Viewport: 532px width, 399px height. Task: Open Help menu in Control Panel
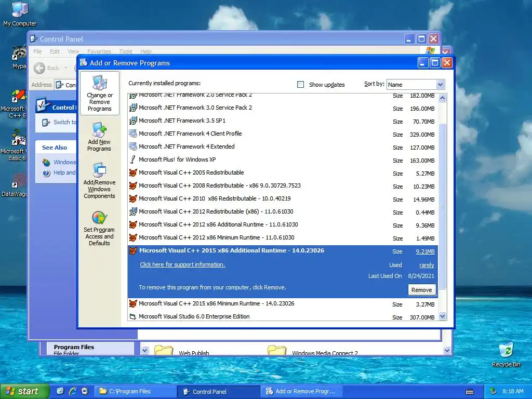(146, 51)
